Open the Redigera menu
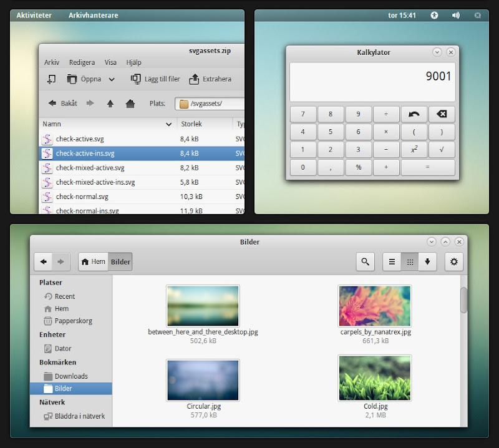 82,62
